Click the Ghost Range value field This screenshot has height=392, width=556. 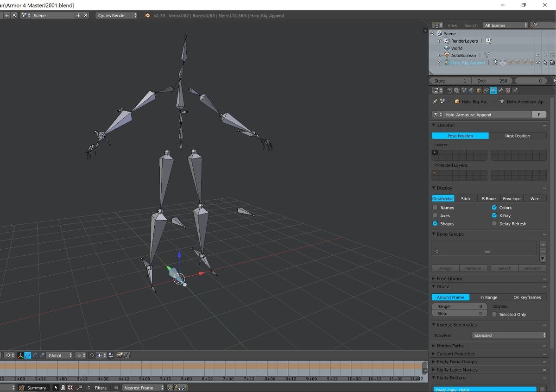point(459,306)
